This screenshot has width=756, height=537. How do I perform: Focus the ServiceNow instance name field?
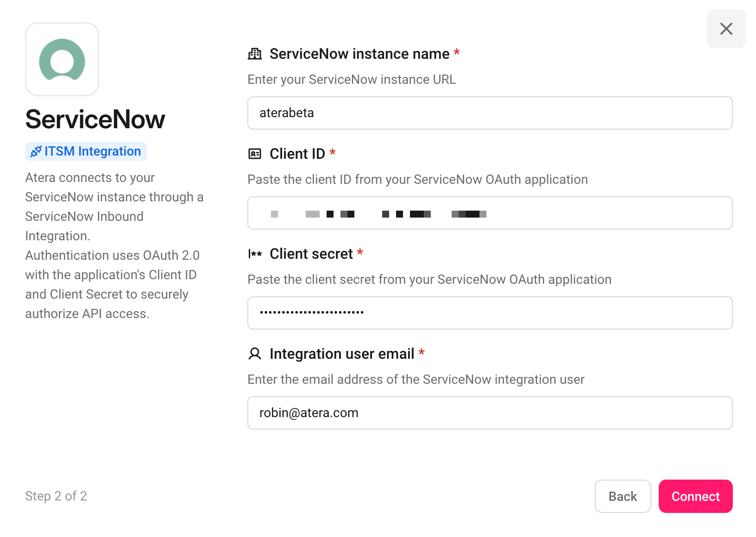click(490, 113)
